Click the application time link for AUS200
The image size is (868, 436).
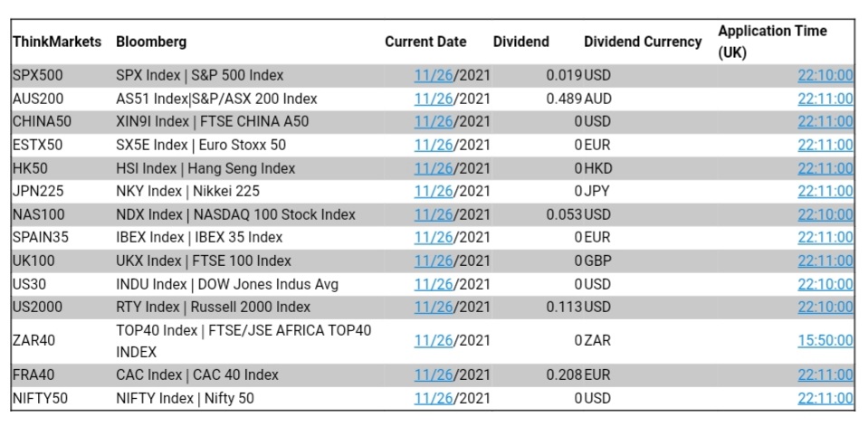click(825, 99)
